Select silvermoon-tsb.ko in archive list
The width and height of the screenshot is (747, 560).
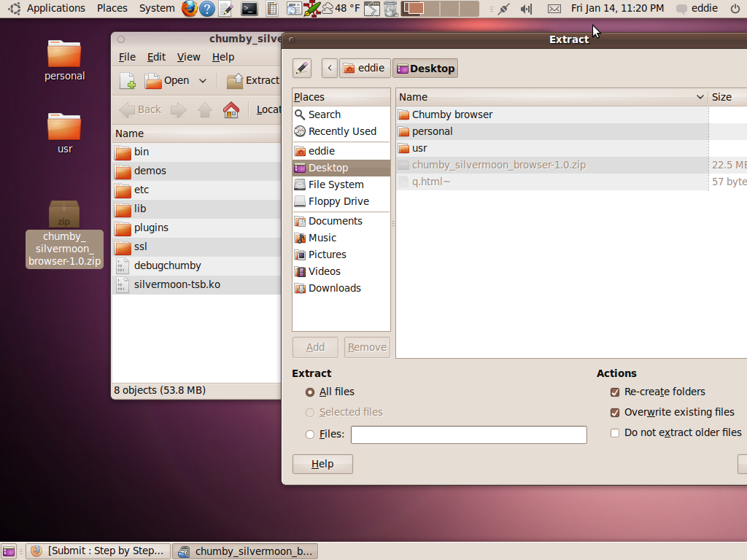click(197, 285)
